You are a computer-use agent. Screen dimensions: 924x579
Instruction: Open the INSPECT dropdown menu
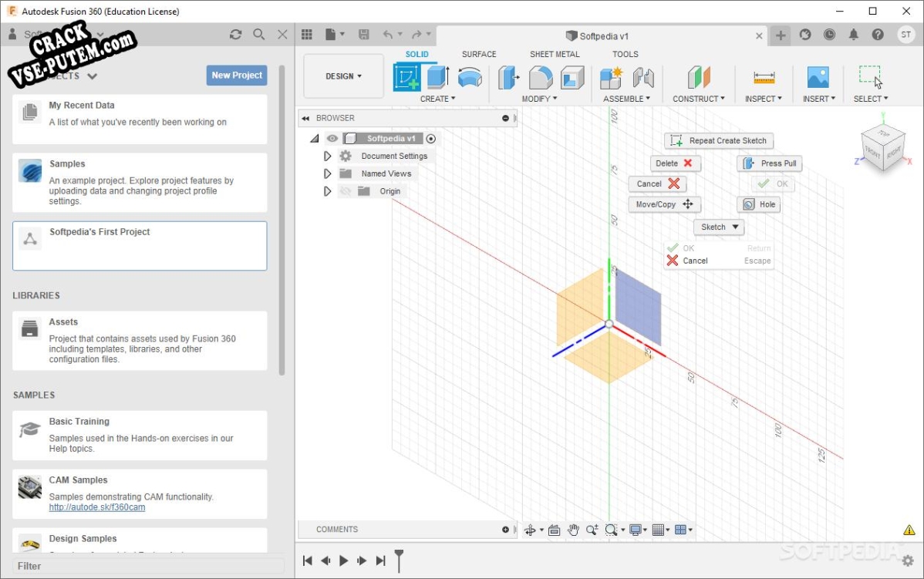click(x=763, y=99)
